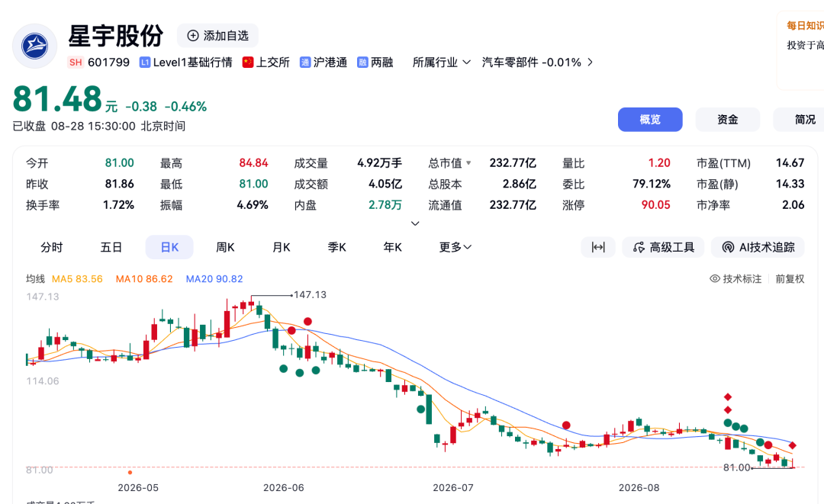
Task: Expand the 所属行业 dropdown
Action: (x=442, y=63)
